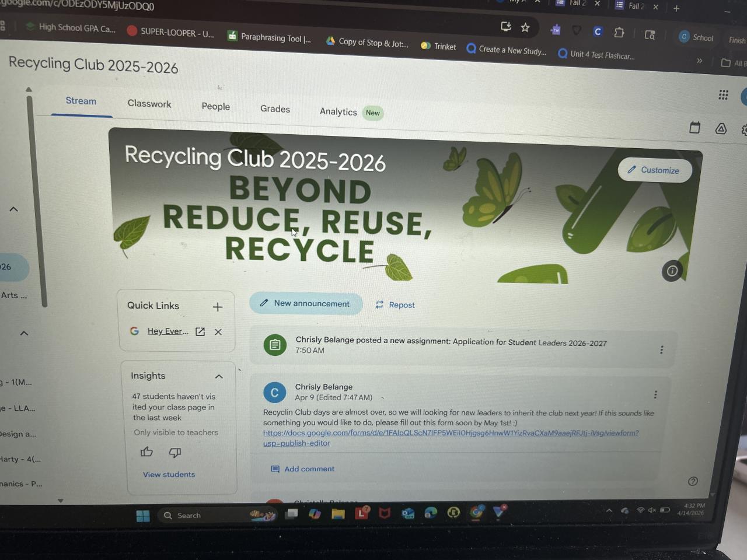Open the People tab
Viewport: 747px width, 560px height.
click(216, 106)
